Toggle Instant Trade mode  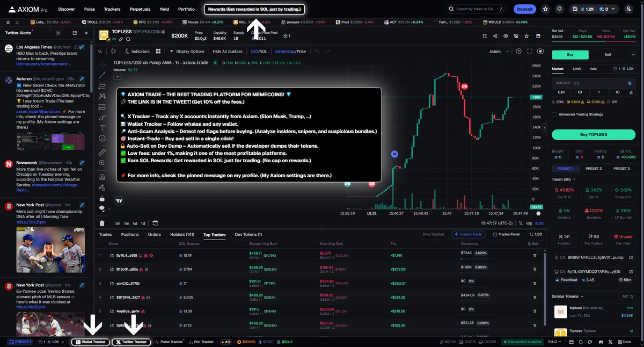pos(470,235)
